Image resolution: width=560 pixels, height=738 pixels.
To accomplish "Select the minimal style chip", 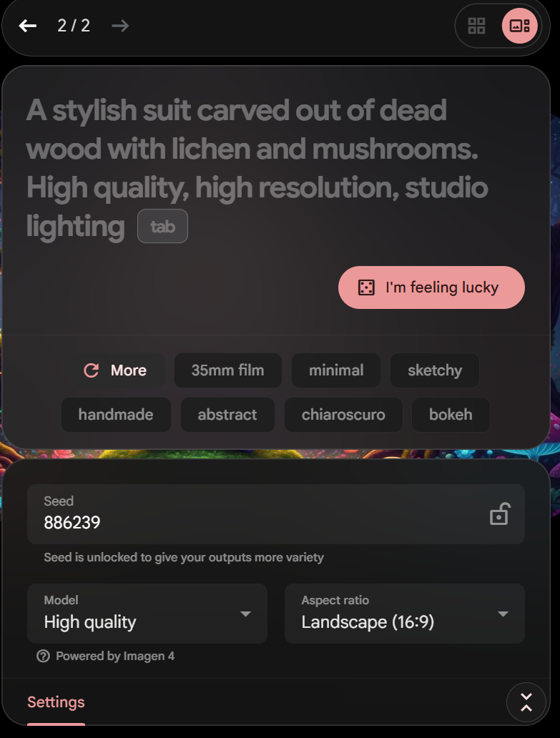I will tap(336, 370).
